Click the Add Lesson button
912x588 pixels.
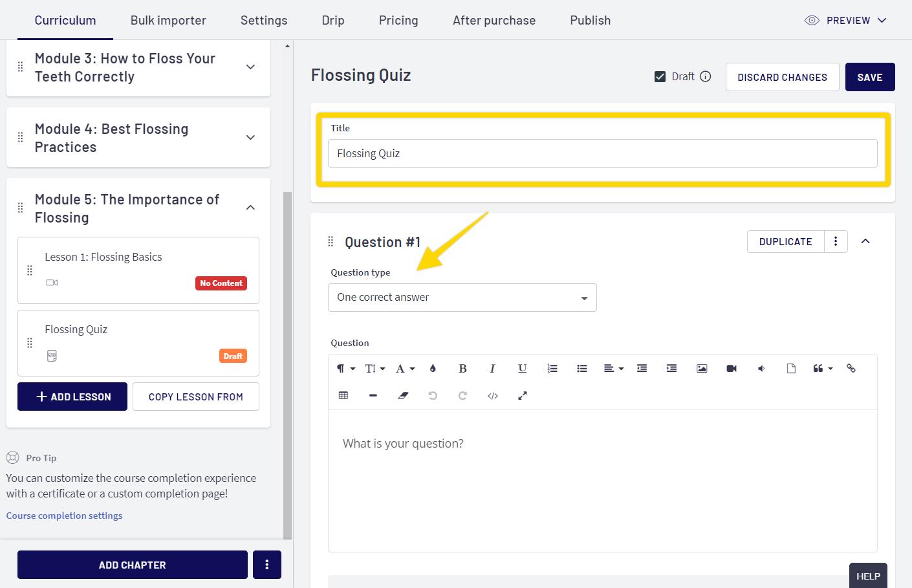pyautogui.click(x=72, y=397)
